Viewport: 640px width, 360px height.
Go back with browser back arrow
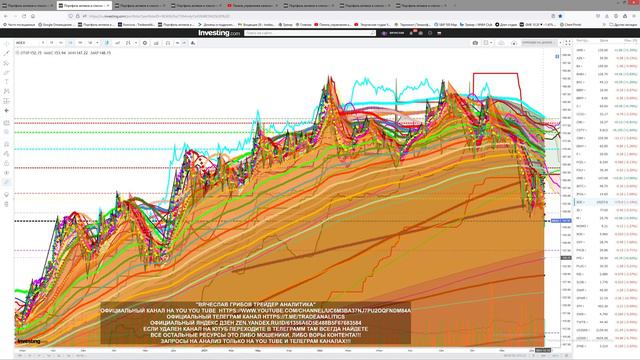coord(6,16)
